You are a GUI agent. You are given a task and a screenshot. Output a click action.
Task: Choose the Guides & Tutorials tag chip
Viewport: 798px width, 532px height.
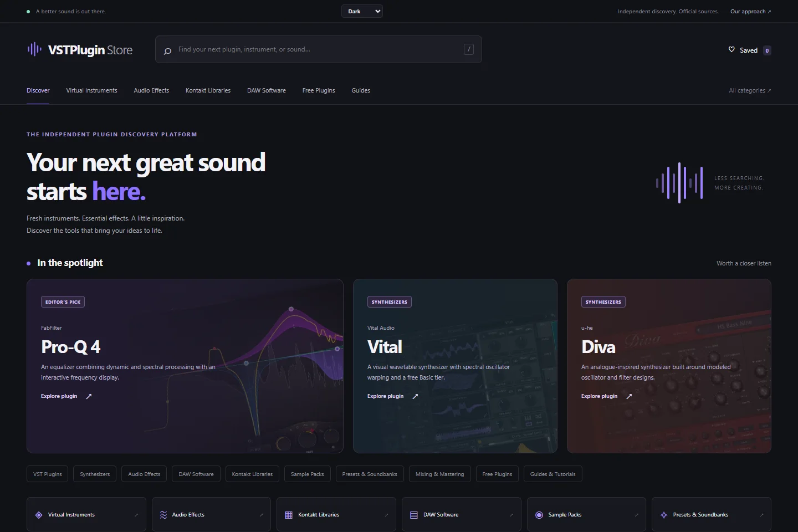pyautogui.click(x=553, y=474)
